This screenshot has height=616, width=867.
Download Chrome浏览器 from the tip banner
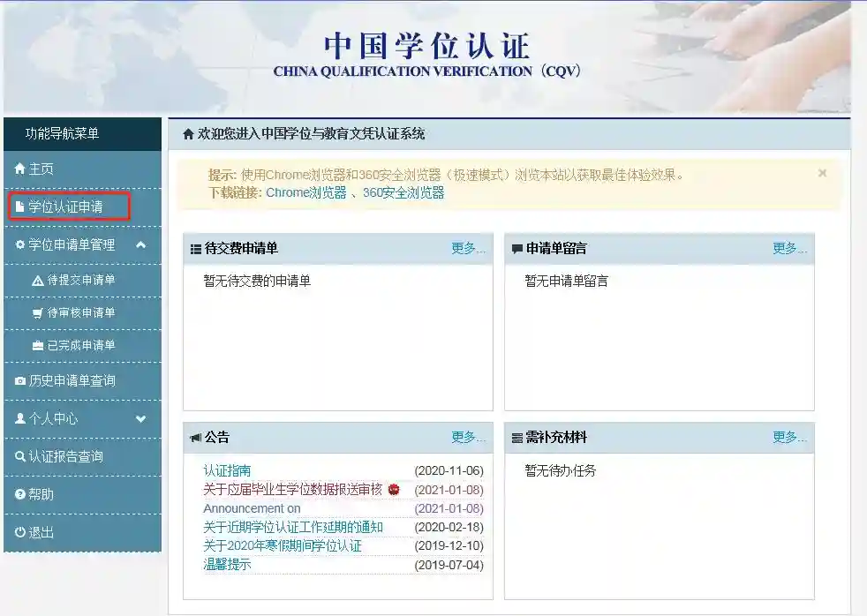306,192
